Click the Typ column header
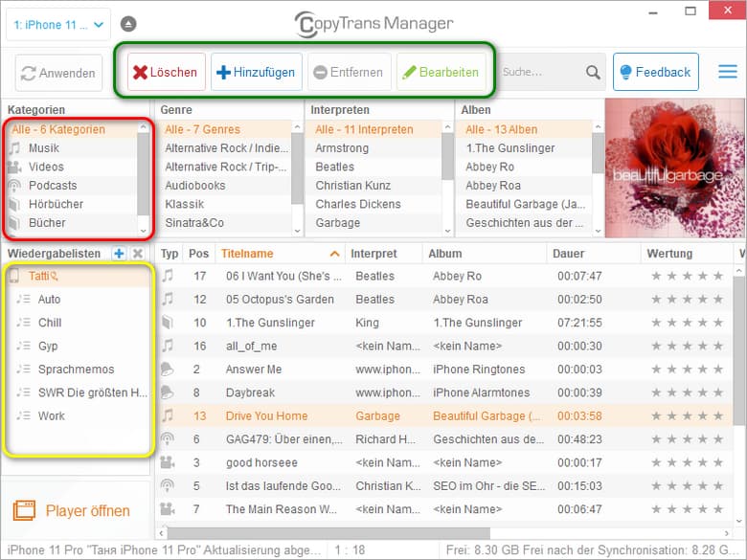This screenshot has width=747, height=560. point(170,254)
